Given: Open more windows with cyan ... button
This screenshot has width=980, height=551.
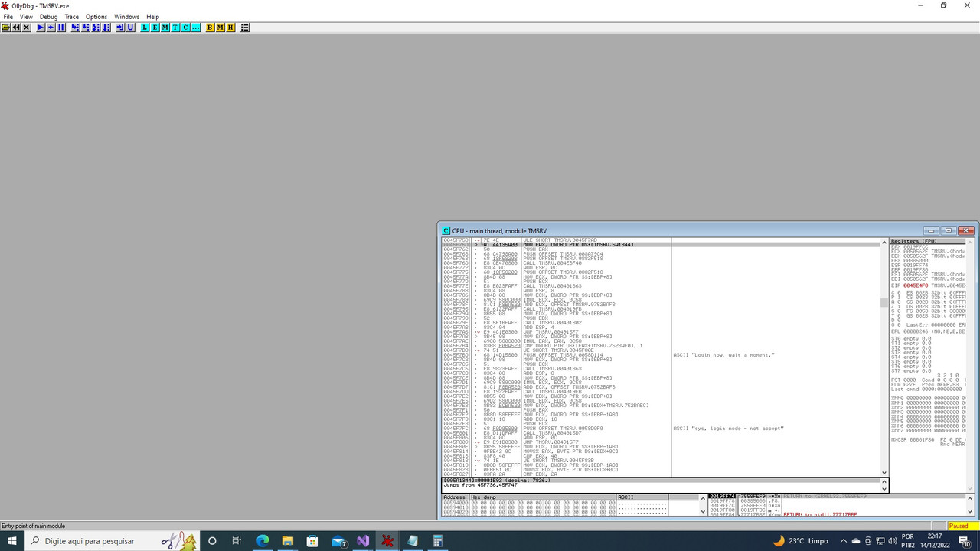Looking at the screenshot, I should pyautogui.click(x=196, y=28).
